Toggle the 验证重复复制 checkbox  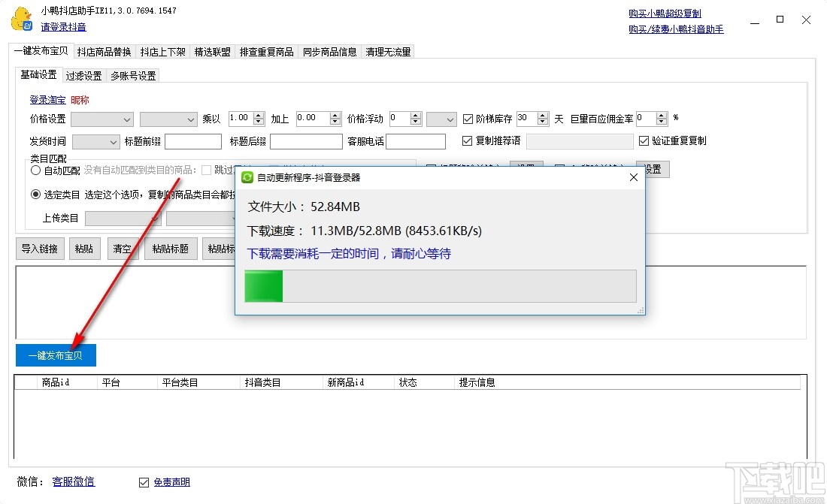[x=644, y=140]
